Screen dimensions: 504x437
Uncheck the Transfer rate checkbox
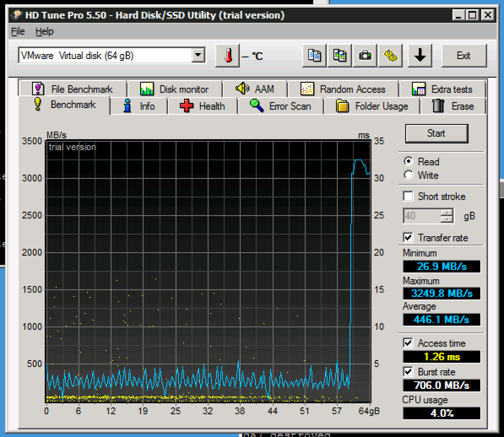[408, 237]
